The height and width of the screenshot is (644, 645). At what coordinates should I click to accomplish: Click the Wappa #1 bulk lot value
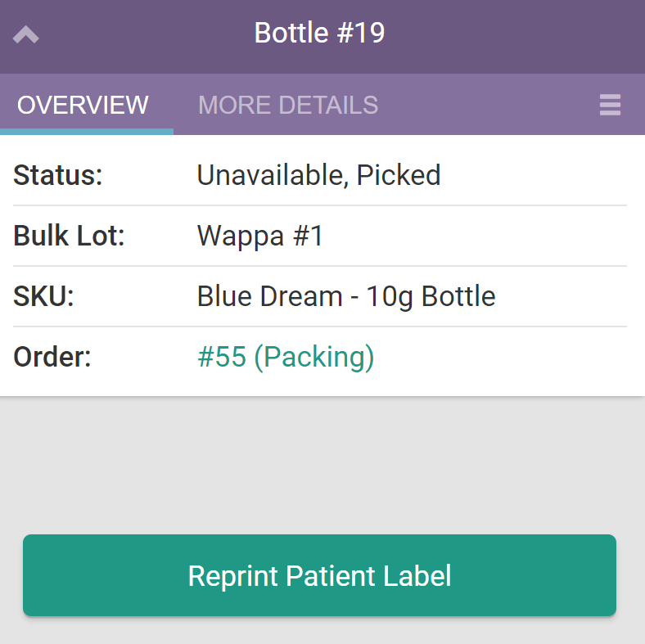pyautogui.click(x=260, y=236)
